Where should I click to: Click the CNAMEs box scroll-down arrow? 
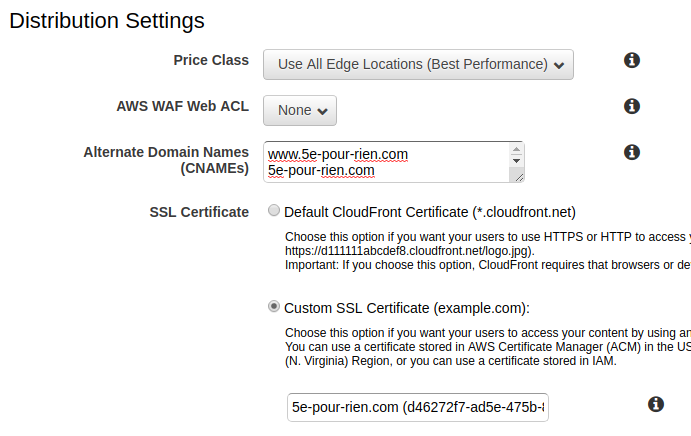(516, 160)
